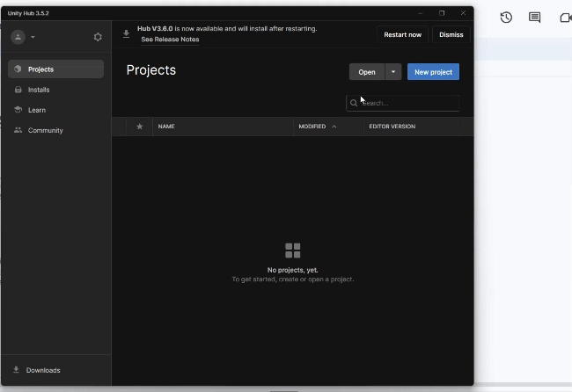Open See Release Notes link
This screenshot has height=392, width=572.
[170, 40]
